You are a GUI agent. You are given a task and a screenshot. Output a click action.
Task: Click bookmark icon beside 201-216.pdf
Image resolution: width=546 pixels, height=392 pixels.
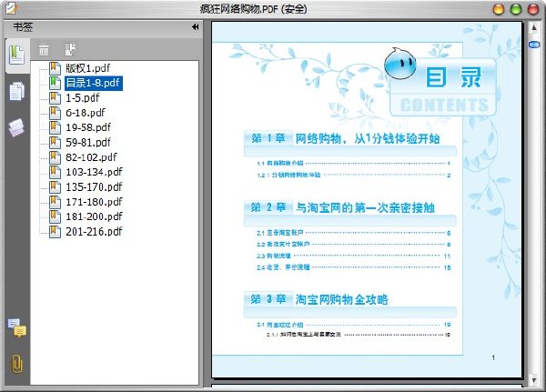(x=55, y=232)
